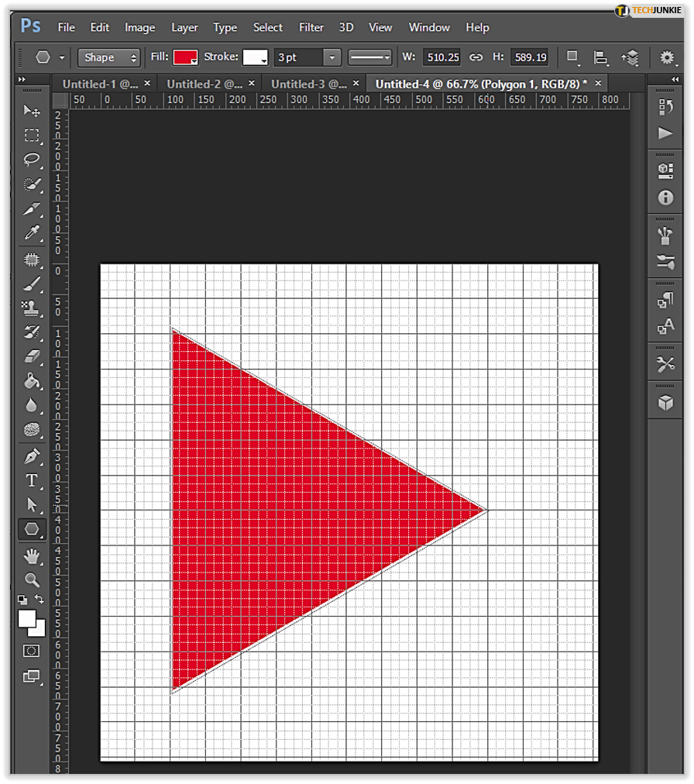
Task: Select the Eraser tool
Action: pyautogui.click(x=32, y=356)
